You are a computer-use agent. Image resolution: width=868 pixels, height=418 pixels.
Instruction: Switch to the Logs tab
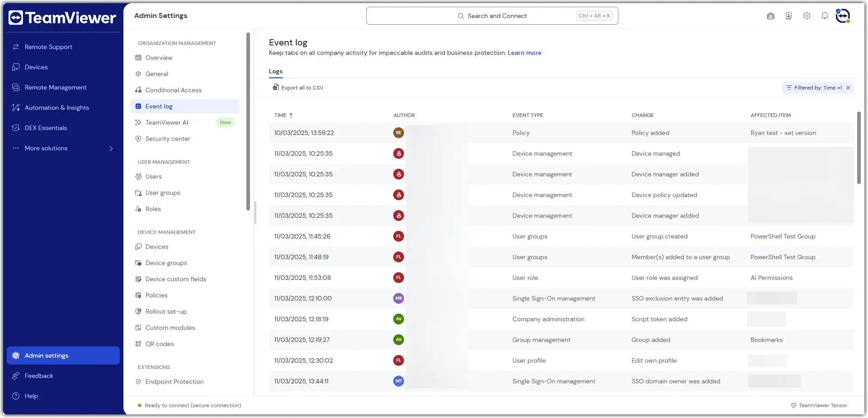(x=276, y=72)
